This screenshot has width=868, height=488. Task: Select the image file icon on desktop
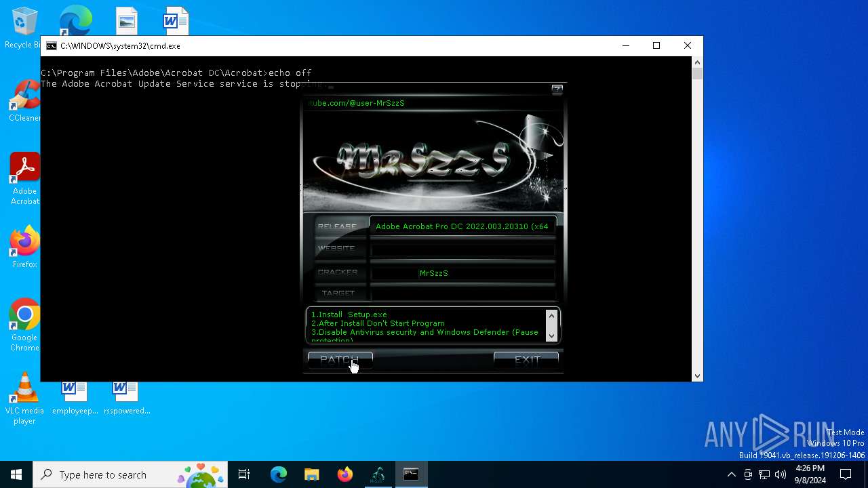click(x=126, y=20)
